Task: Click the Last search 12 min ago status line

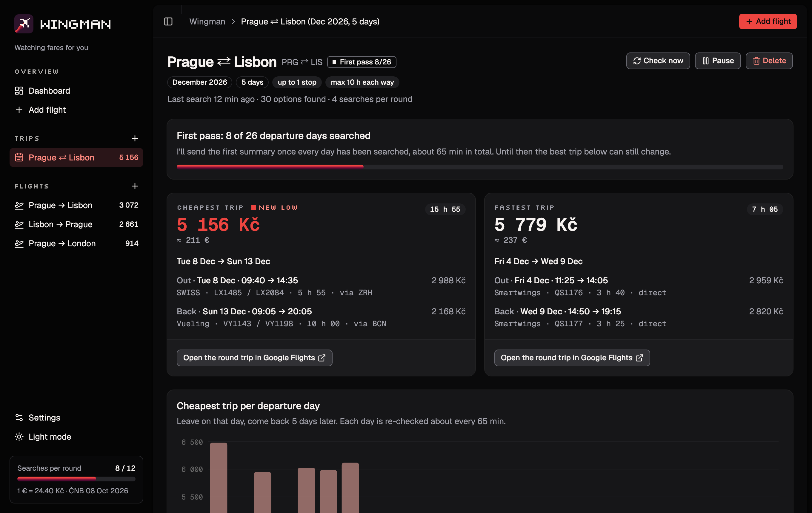Action: (x=290, y=99)
